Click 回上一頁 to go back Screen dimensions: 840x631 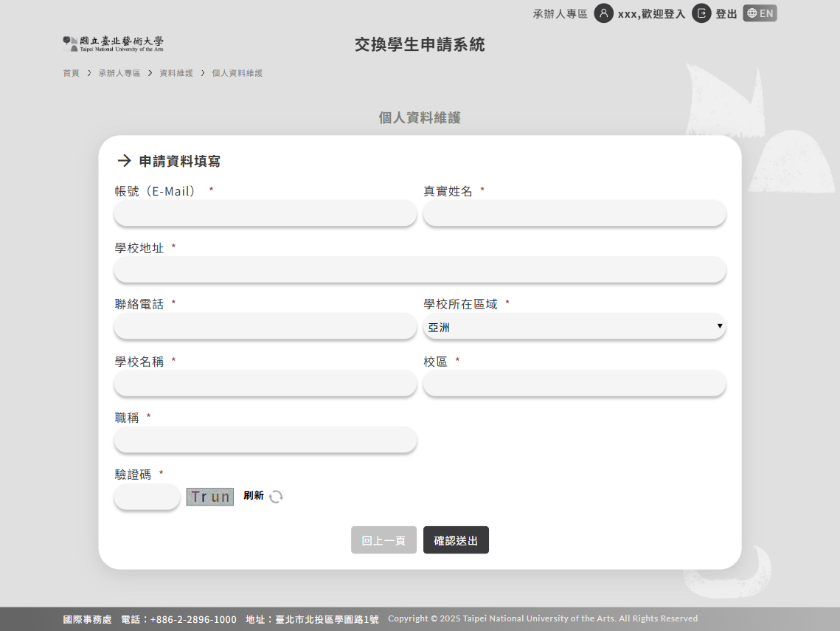tap(383, 539)
